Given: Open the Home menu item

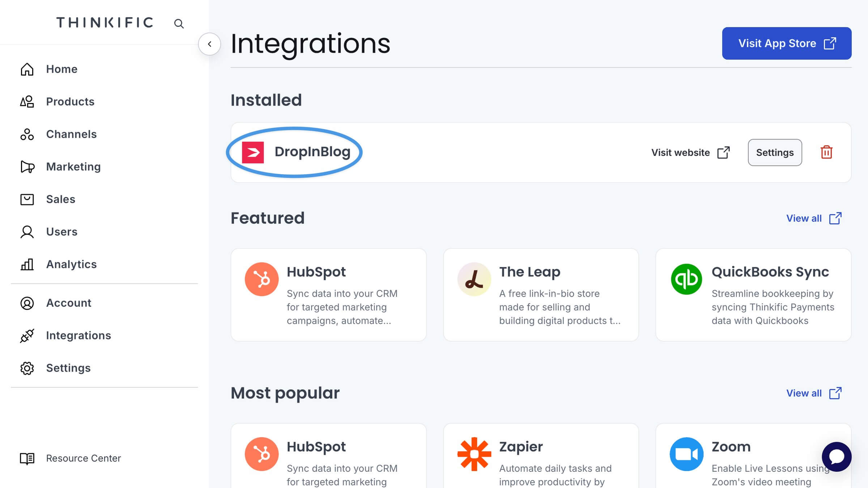Looking at the screenshot, I should (x=61, y=69).
